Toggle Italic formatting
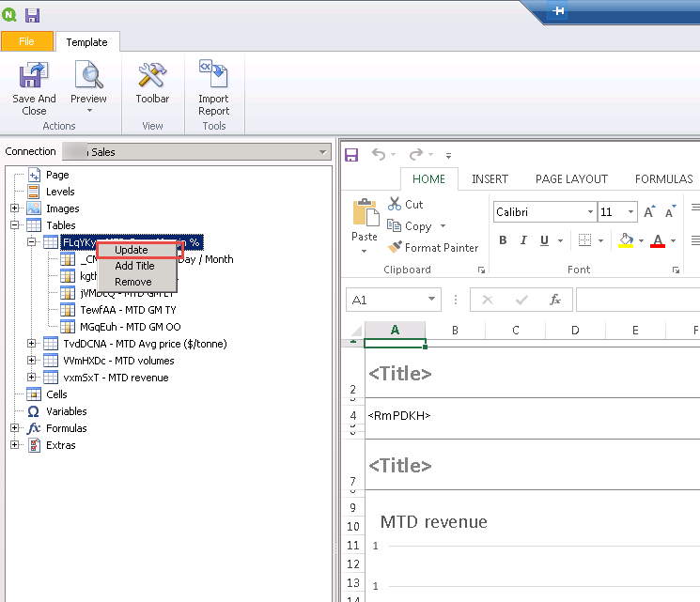The width and height of the screenshot is (700, 602). [x=523, y=240]
